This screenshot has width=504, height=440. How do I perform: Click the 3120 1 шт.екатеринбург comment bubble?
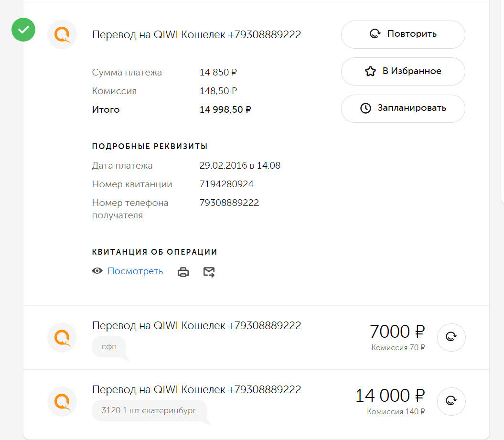pos(150,410)
